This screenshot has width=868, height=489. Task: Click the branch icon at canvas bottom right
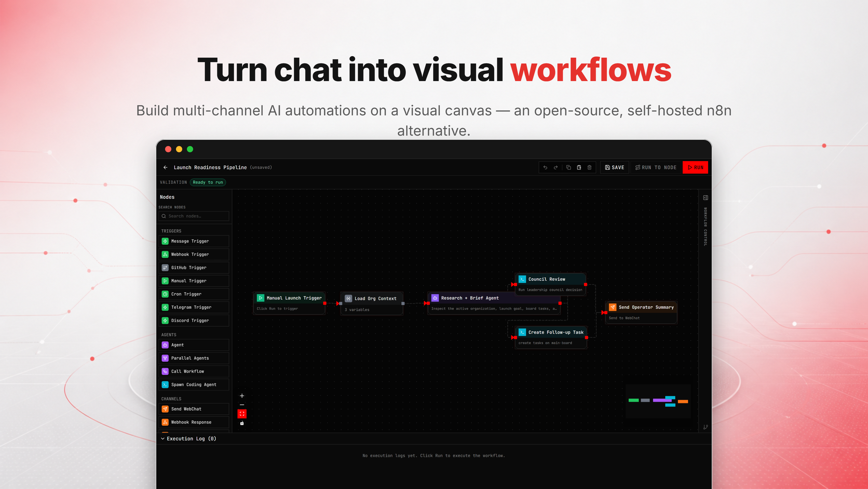tap(706, 427)
